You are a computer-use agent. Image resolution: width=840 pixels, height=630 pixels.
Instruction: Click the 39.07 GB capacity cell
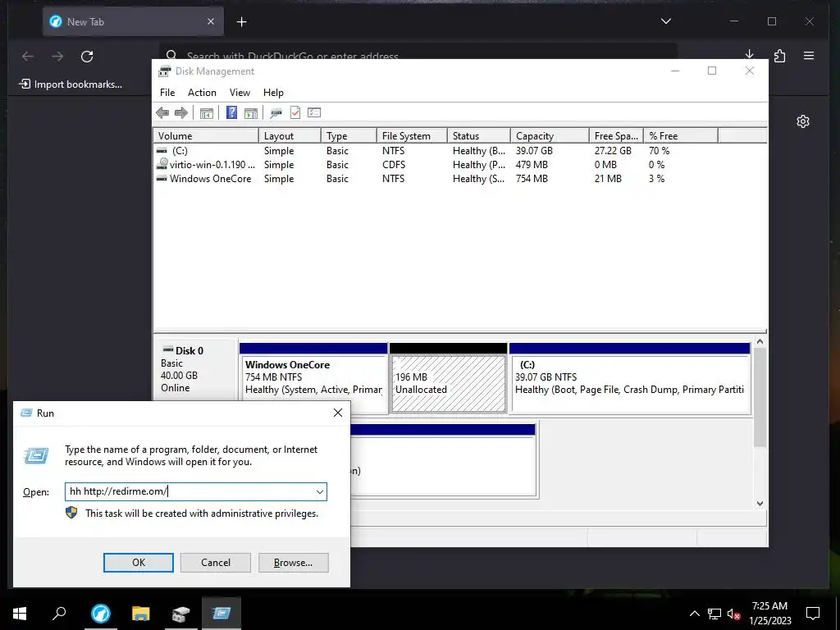534,151
